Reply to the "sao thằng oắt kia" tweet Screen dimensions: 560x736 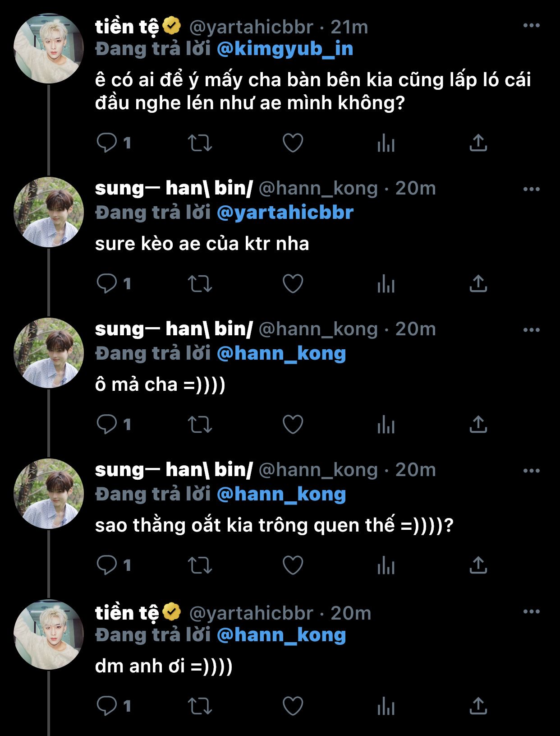[x=107, y=565]
